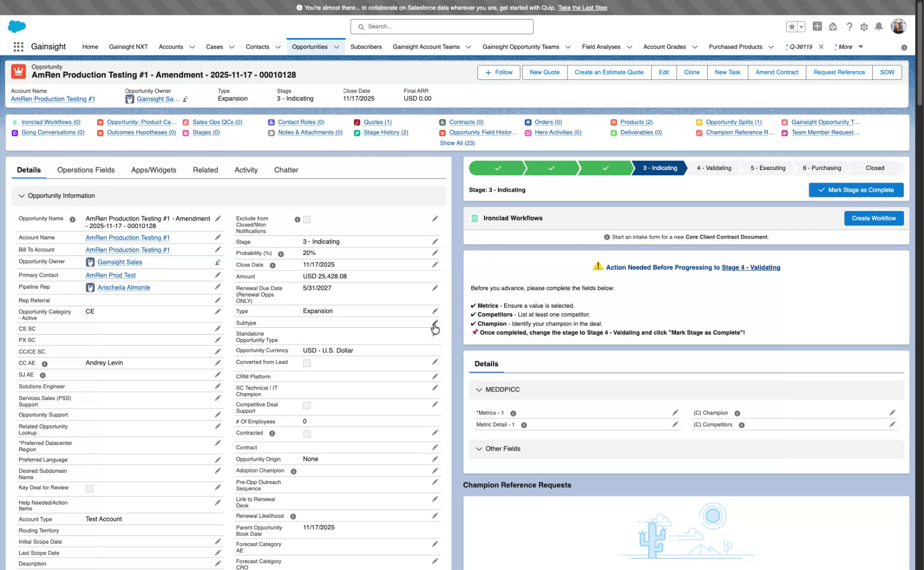Screen dimensions: 924x570
Task: Open Global Actions with the plus icon
Action: (817, 26)
